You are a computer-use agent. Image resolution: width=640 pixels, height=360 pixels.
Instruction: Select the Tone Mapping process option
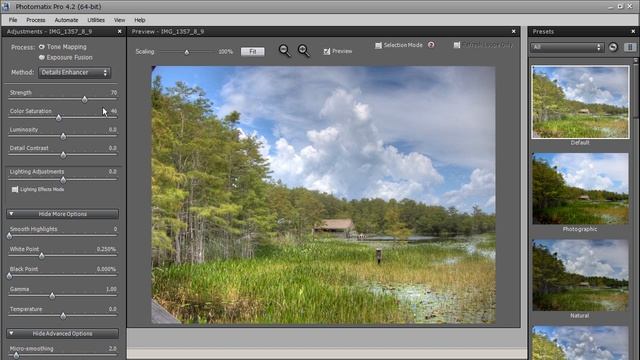[x=42, y=47]
